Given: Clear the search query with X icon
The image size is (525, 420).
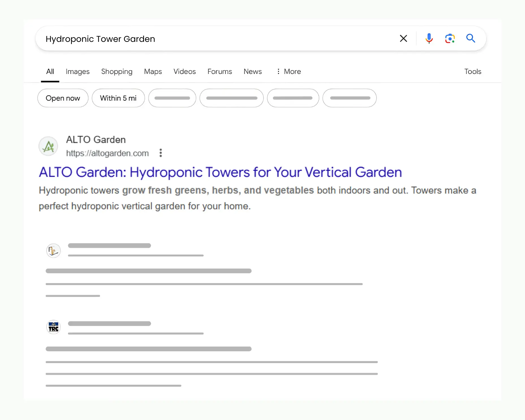Looking at the screenshot, I should [403, 38].
